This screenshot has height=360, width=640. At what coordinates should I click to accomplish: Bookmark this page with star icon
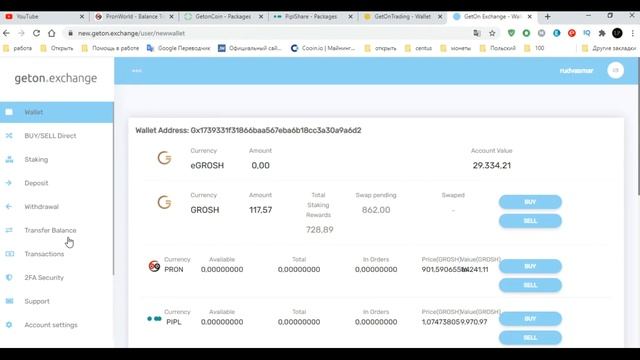[x=492, y=33]
